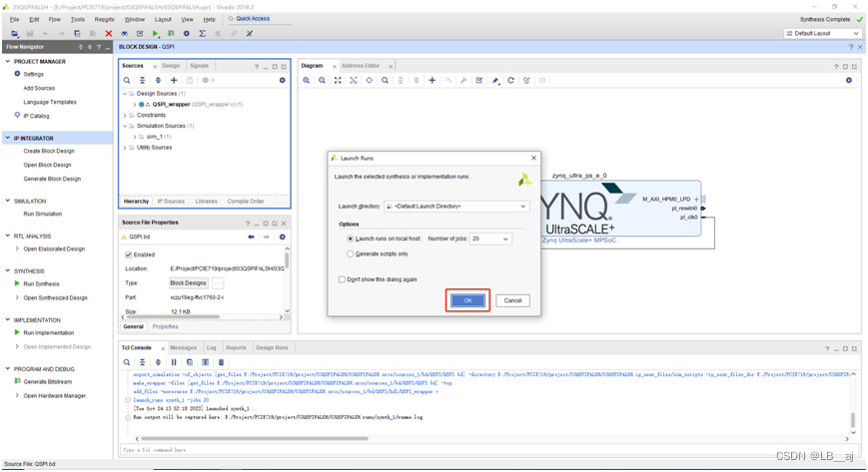This screenshot has width=868, height=472.
Task: Click the Quick Access search field
Action: point(258,19)
